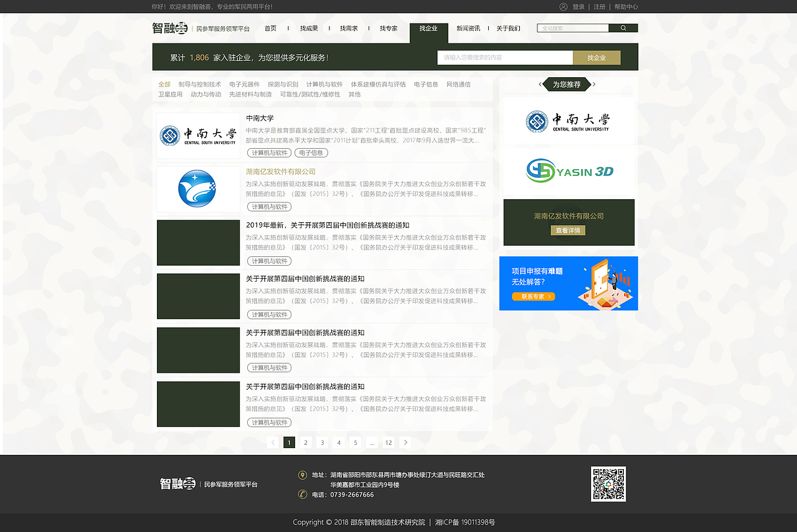
Task: Click the 联系专家 banner button
Action: 534,297
